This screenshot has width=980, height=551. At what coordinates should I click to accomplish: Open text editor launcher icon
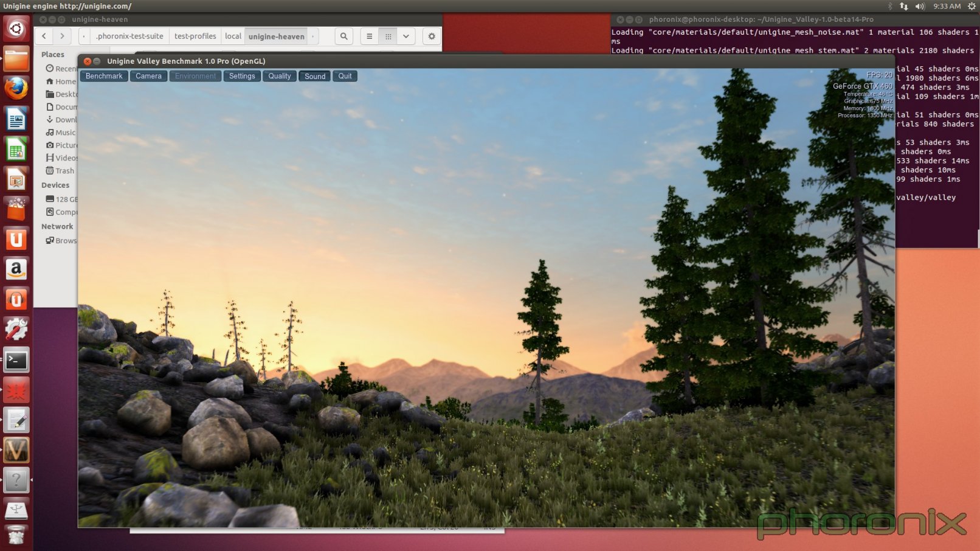click(x=16, y=420)
